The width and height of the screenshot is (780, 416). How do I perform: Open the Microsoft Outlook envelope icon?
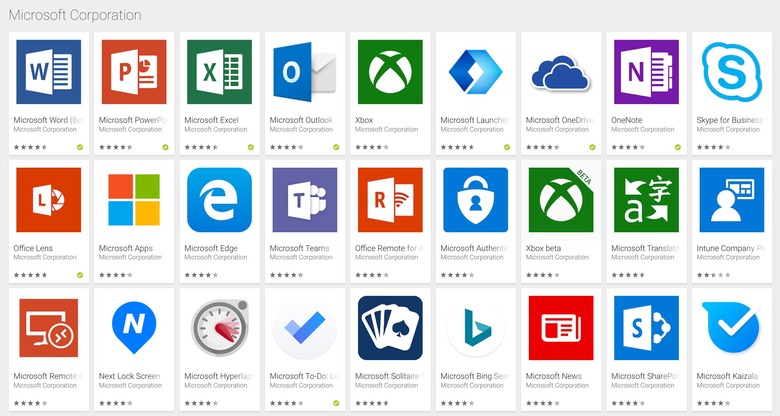click(x=305, y=72)
